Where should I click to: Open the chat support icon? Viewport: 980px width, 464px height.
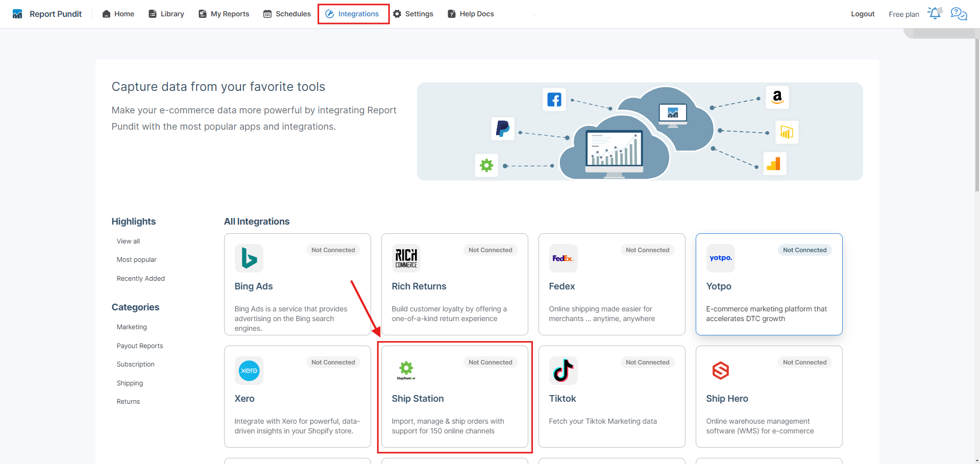click(x=959, y=14)
